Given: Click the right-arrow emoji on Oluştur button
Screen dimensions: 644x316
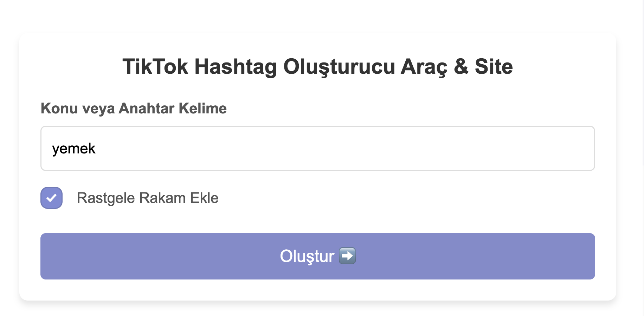Looking at the screenshot, I should [x=347, y=256].
